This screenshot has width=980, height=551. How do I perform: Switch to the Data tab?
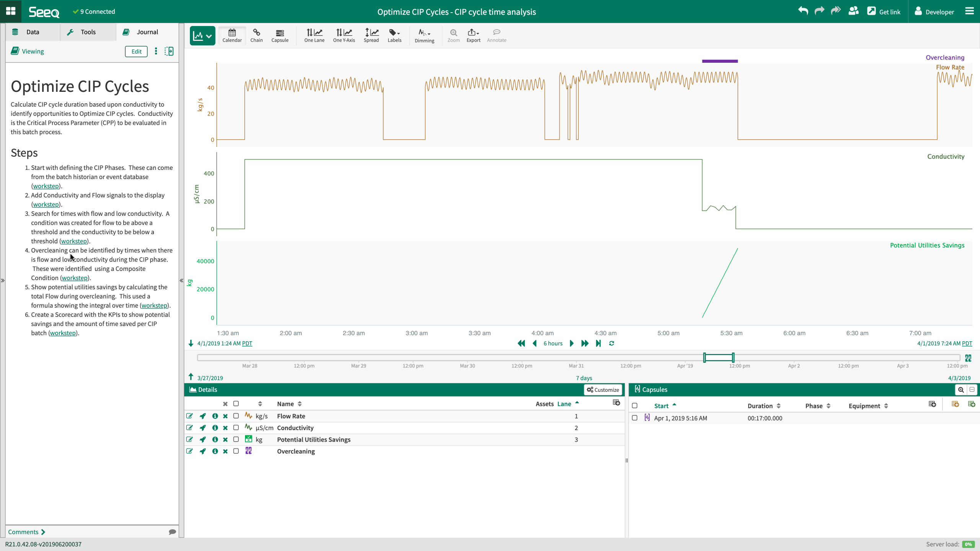33,32
